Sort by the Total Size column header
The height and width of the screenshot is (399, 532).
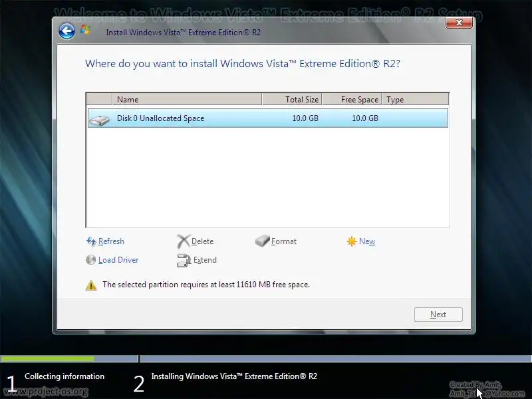click(x=292, y=99)
